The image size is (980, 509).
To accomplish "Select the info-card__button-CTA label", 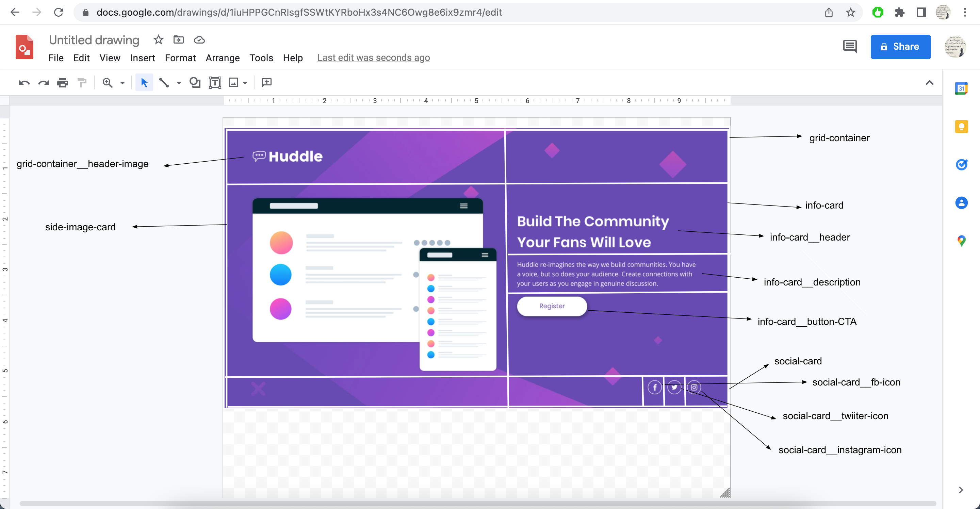I will coord(807,322).
